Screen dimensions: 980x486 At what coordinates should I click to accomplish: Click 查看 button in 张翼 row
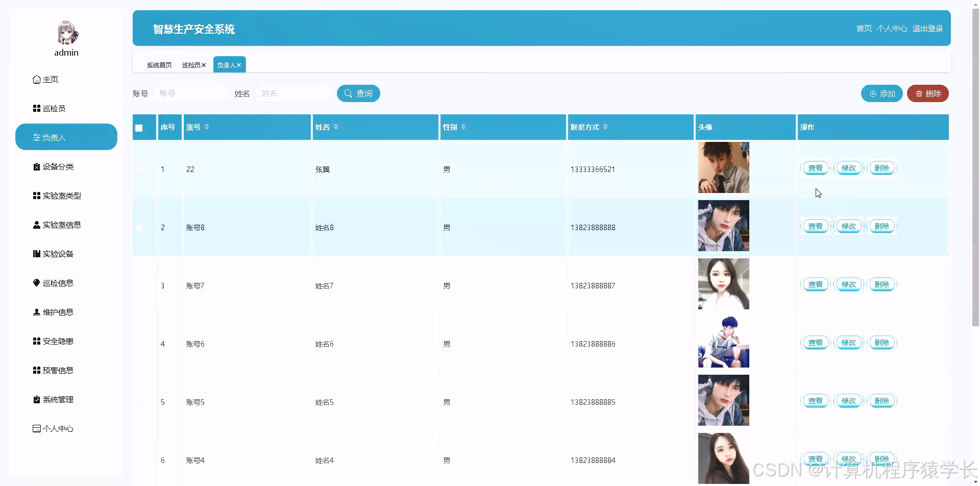point(815,168)
